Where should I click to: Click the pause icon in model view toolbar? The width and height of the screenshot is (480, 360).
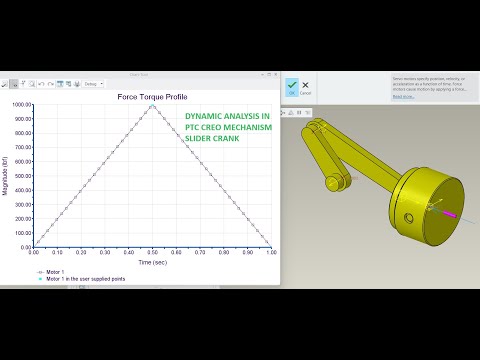point(299,113)
